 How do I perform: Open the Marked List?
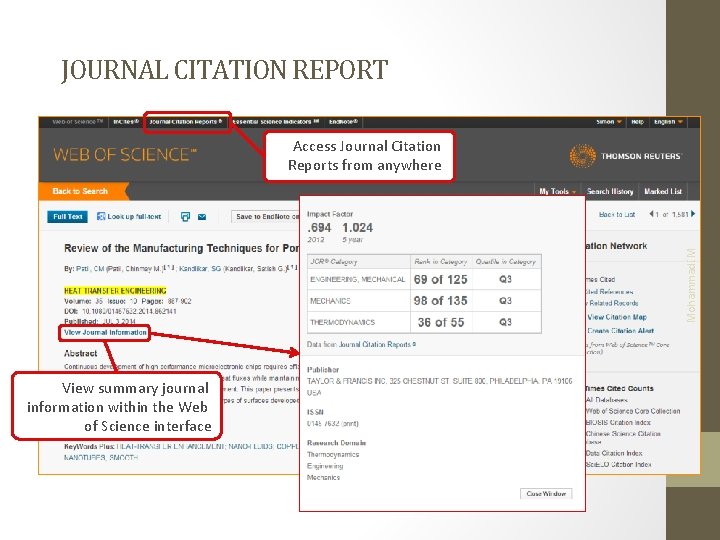[x=663, y=191]
